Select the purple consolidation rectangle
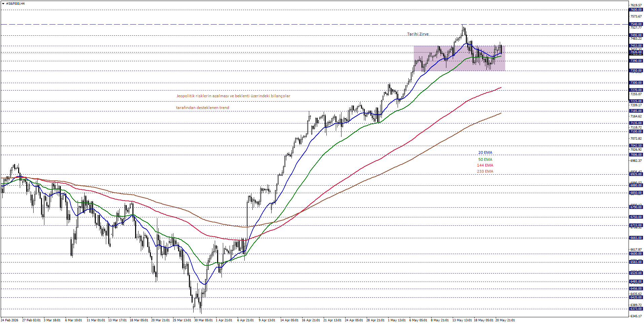Screen dimensions: 644x324 [459, 58]
